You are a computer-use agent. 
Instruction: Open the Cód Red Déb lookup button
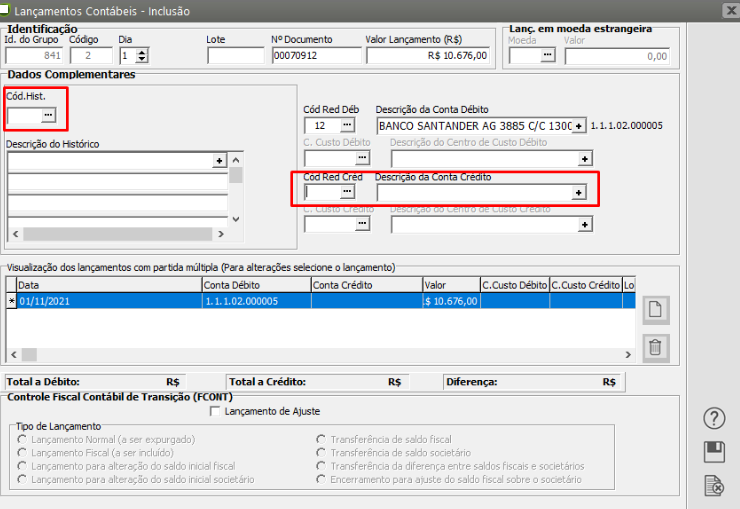coord(346,126)
